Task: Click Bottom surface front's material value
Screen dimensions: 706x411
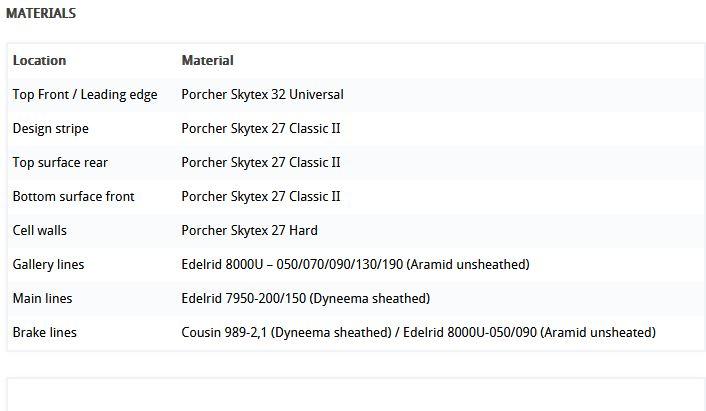Action: click(261, 197)
